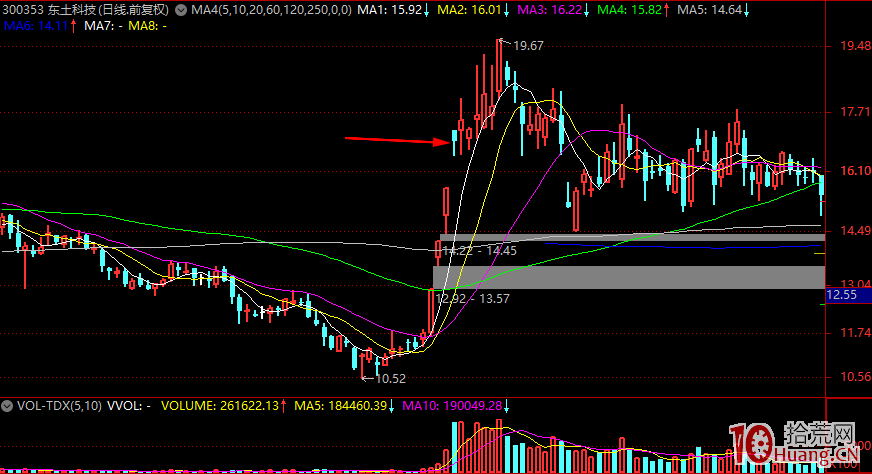Select the MA4(5,10,20,60,120,250,0,0) indicator label
The image size is (872, 474).
click(271, 10)
